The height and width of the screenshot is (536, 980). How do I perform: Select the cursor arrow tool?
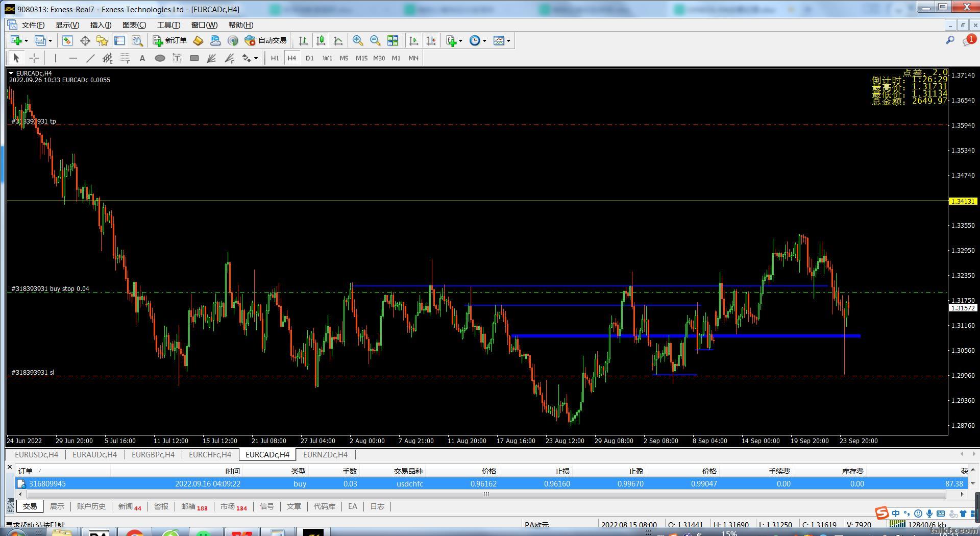(16, 58)
